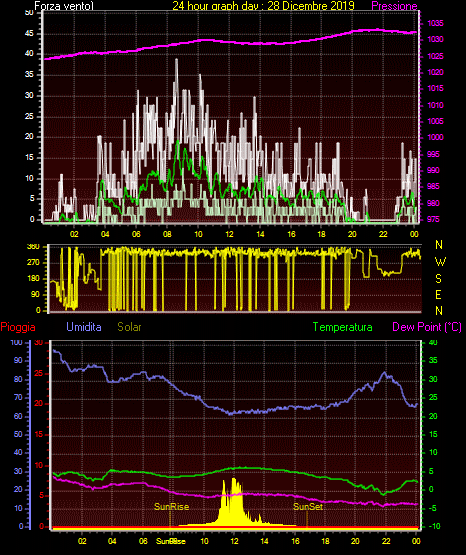This screenshot has height=555, width=466.
Task: Click the "W" compass letter beside wind direction
Action: (440, 262)
